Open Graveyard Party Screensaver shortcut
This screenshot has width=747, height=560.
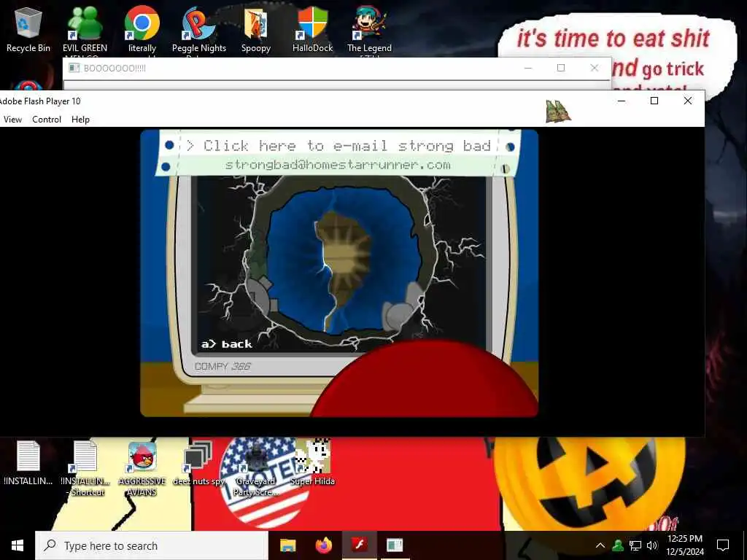[256, 467]
